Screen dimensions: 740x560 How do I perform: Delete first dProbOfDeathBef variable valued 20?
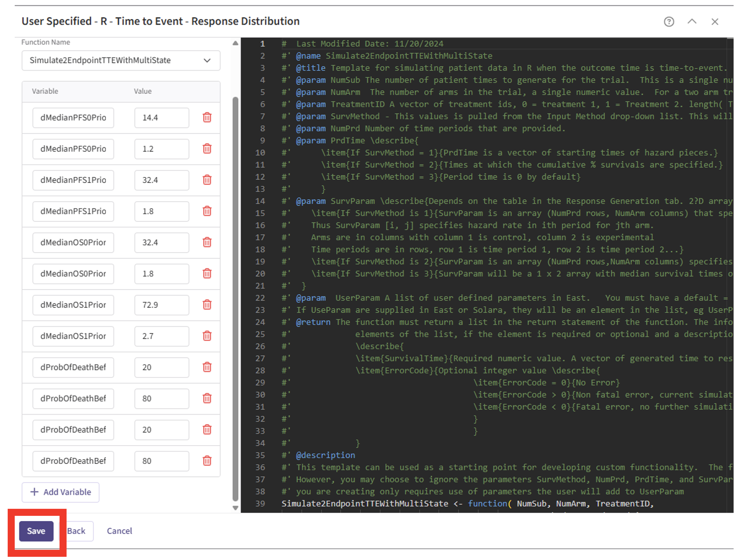pyautogui.click(x=207, y=367)
